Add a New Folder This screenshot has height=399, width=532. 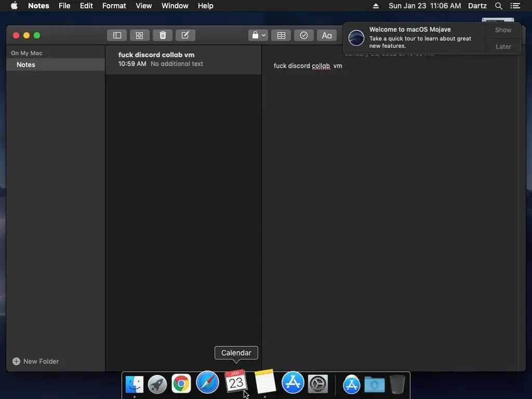36,362
